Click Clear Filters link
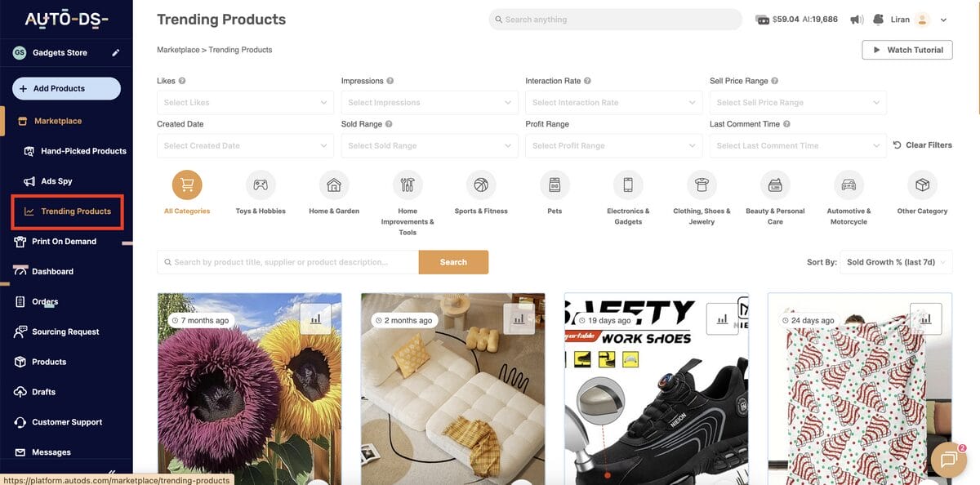 (x=922, y=145)
